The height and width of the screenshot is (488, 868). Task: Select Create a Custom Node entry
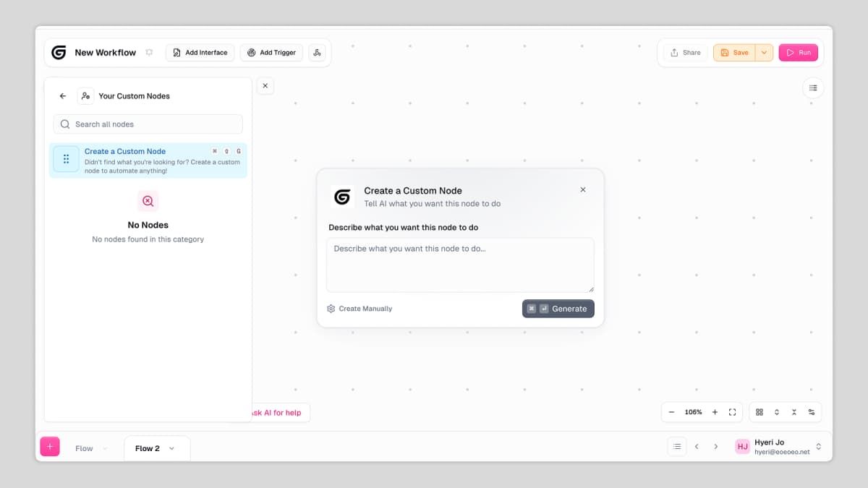pos(148,160)
